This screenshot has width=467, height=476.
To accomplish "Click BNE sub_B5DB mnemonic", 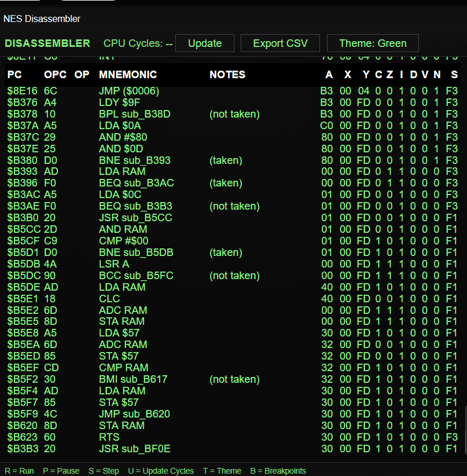I will coord(136,252).
